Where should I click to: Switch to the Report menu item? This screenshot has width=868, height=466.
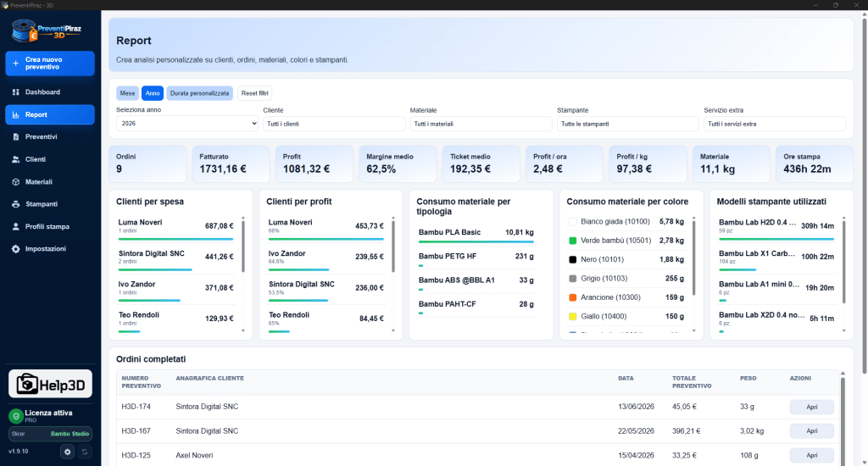pyautogui.click(x=50, y=114)
